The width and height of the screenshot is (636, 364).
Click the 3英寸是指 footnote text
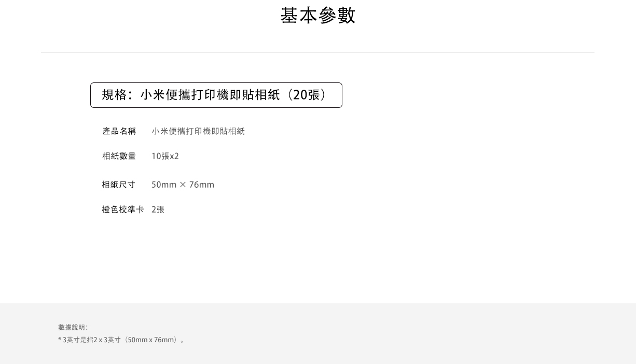point(78,340)
